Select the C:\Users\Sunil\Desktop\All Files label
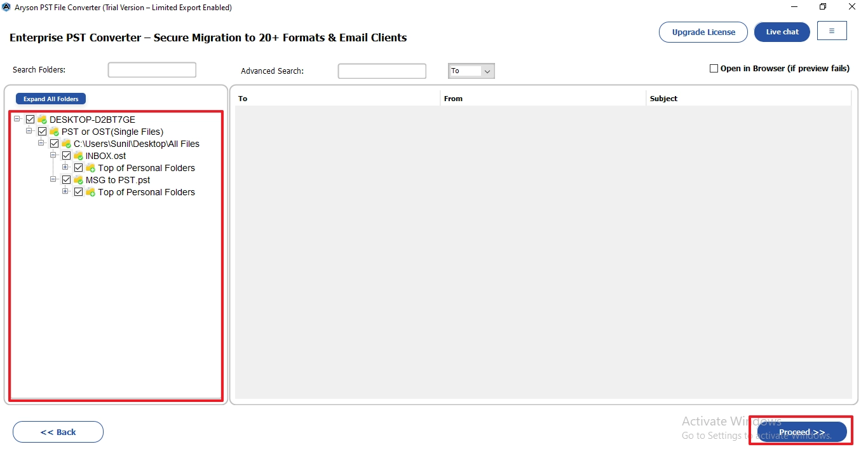 coord(137,144)
